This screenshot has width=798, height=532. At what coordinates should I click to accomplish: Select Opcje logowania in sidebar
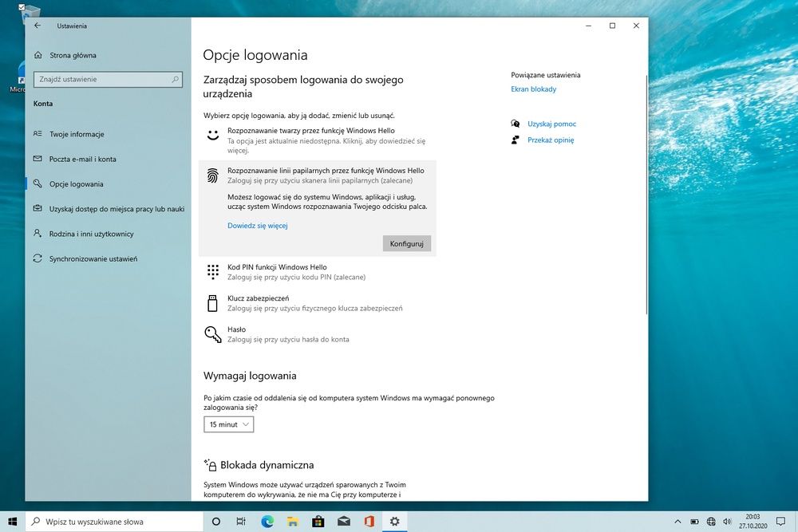pos(108,183)
